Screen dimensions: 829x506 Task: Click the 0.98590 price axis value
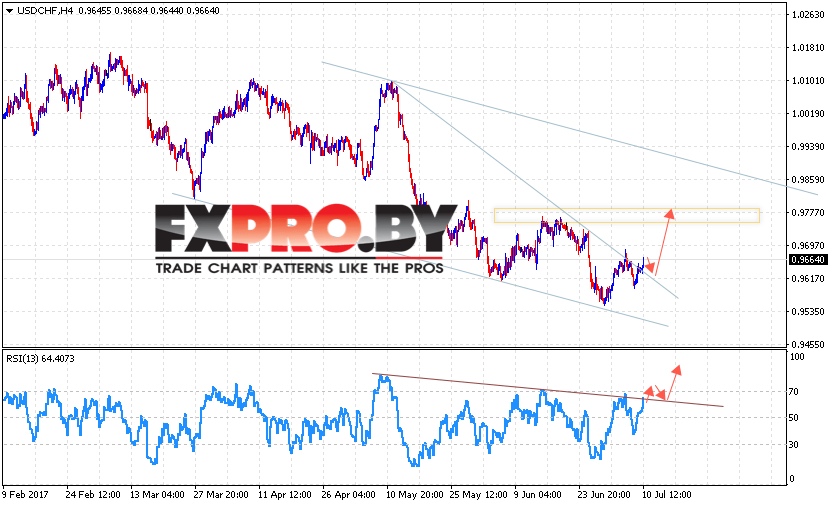pos(808,180)
